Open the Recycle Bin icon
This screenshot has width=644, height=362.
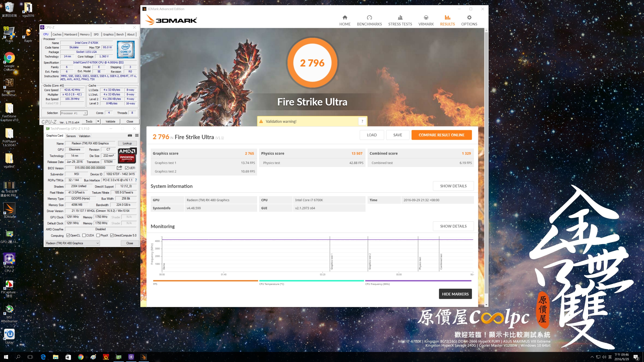click(9, 10)
